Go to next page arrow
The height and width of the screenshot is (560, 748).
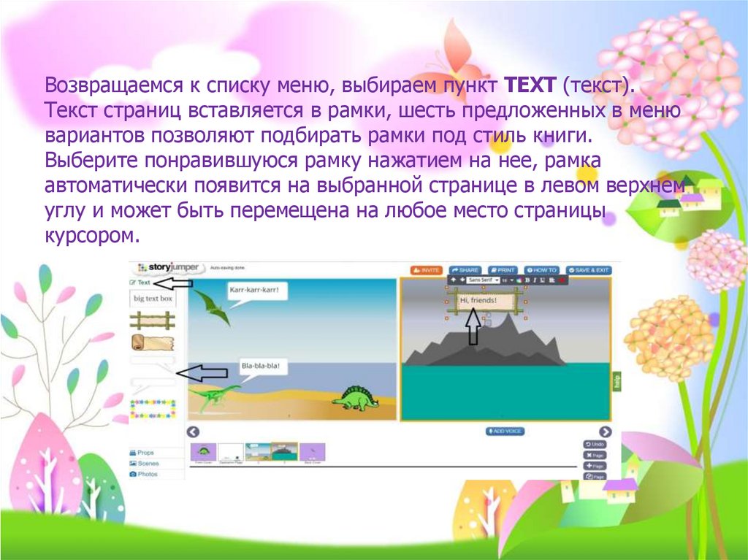click(605, 431)
